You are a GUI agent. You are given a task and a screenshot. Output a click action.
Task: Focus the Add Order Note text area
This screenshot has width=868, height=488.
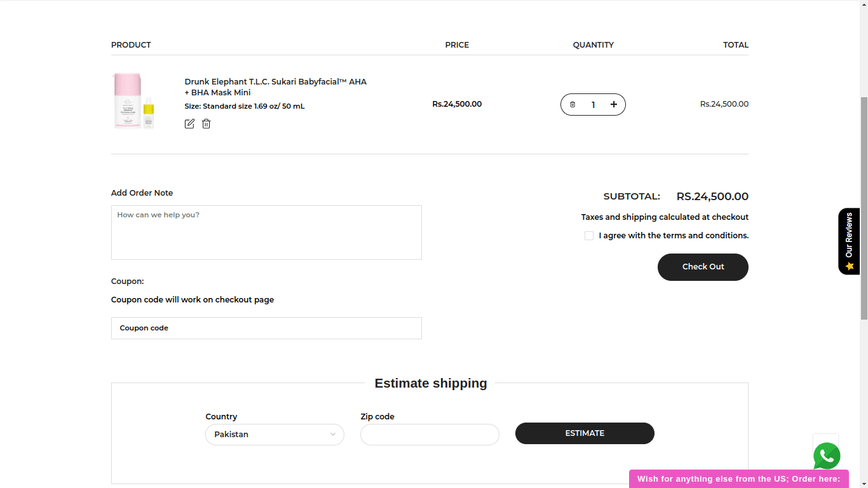(266, 233)
